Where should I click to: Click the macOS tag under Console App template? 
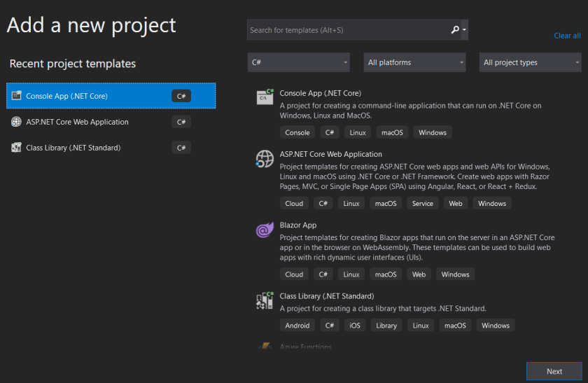coord(392,132)
